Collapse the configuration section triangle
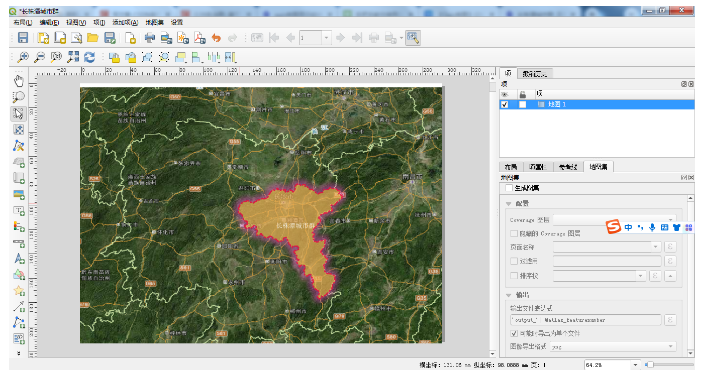This screenshot has height=377, width=711. (509, 204)
